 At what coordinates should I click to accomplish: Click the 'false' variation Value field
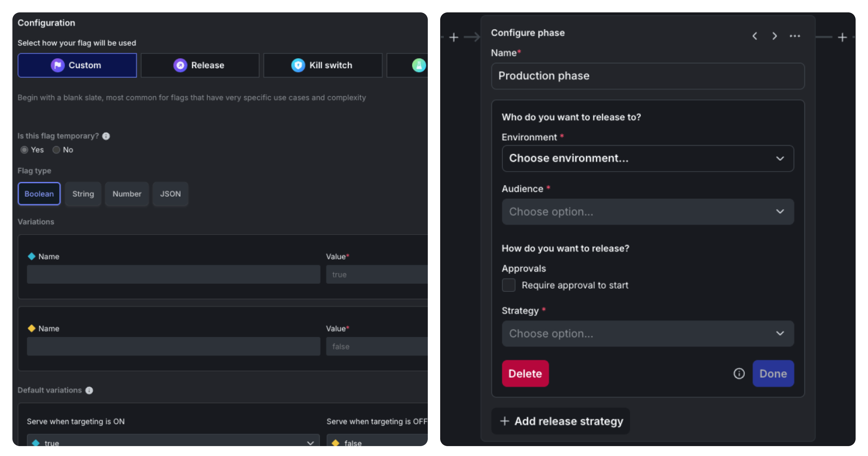pyautogui.click(x=377, y=347)
